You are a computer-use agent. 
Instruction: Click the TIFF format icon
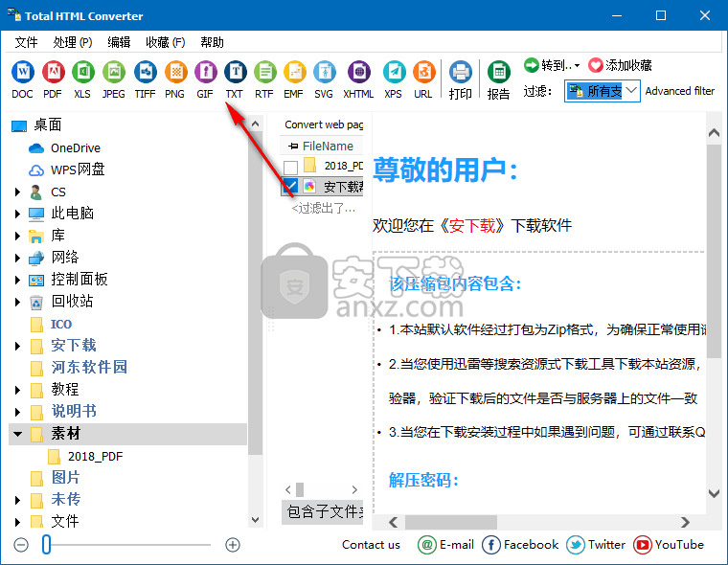[x=146, y=72]
